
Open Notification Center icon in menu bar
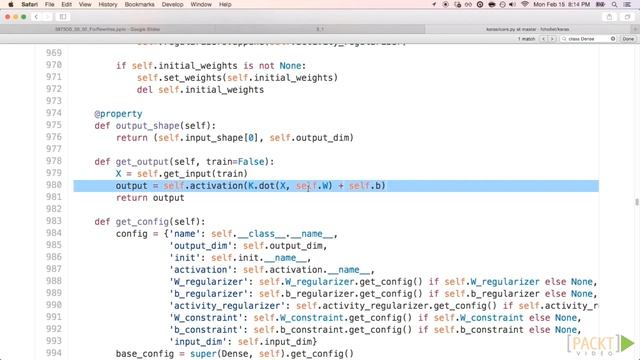point(627,4)
